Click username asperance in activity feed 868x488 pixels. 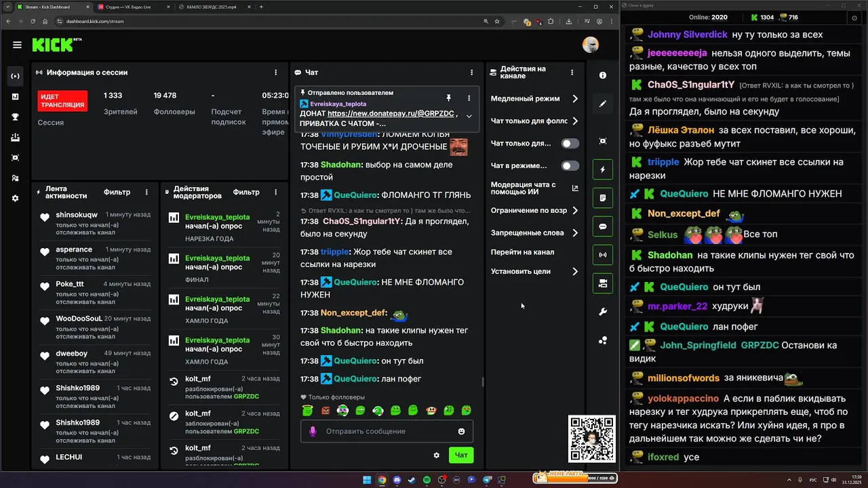click(x=74, y=249)
